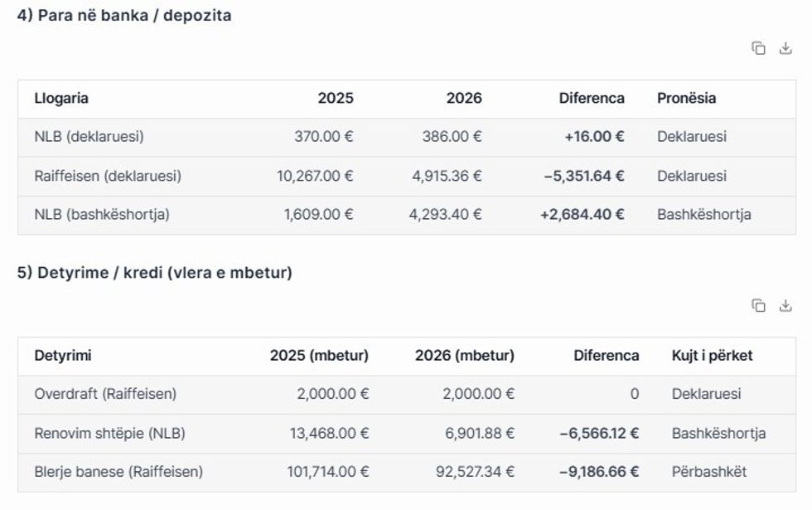Click the −9,186.66 € difference value

[598, 472]
